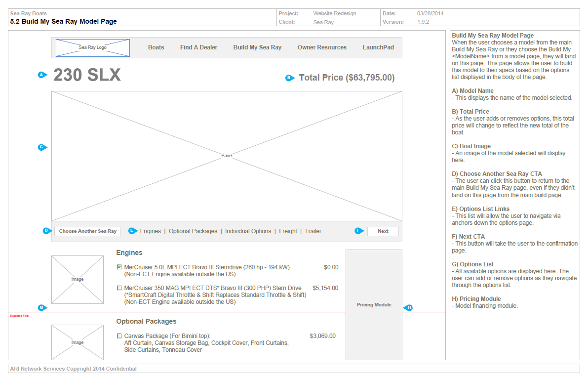Screen dimensions: 588x380
Task: Click the $3,069.00 Canvas Package price
Action: click(322, 336)
